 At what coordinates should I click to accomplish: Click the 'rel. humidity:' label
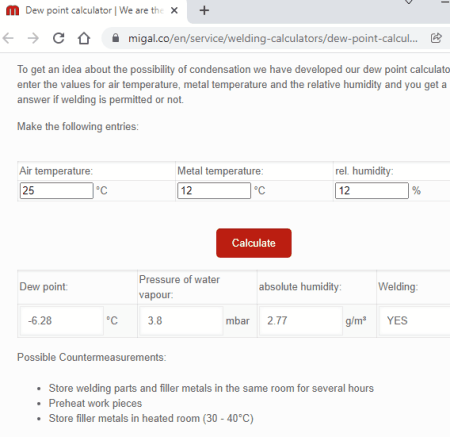tap(364, 171)
